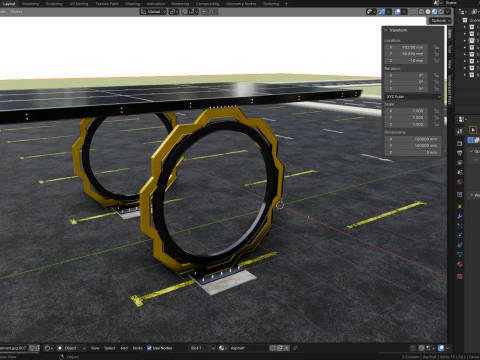Open the Screencast Keys sidebar tab

pyautogui.click(x=450, y=90)
